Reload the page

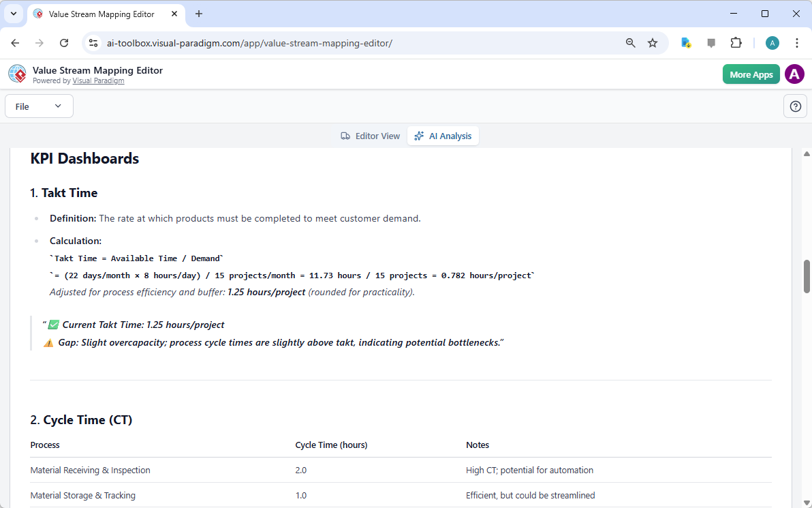coord(64,43)
